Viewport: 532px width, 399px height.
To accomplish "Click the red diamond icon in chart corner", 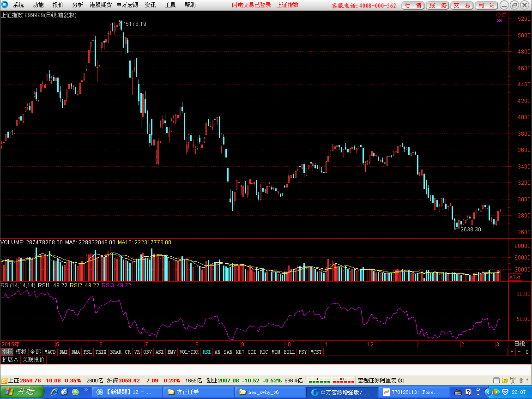I will click(498, 15).
